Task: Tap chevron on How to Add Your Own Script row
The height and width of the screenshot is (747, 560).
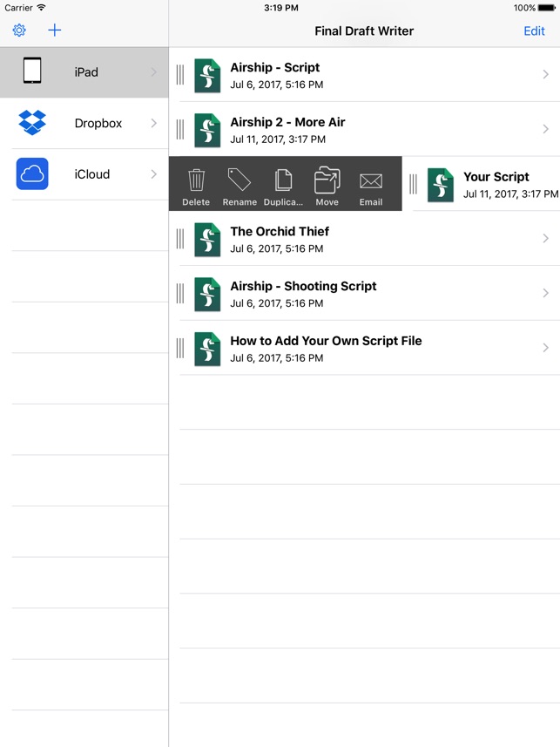Action: [546, 348]
